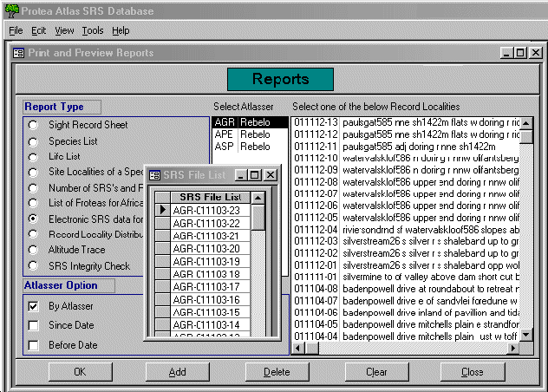Select the Sight Record Sheet report type

click(x=33, y=125)
